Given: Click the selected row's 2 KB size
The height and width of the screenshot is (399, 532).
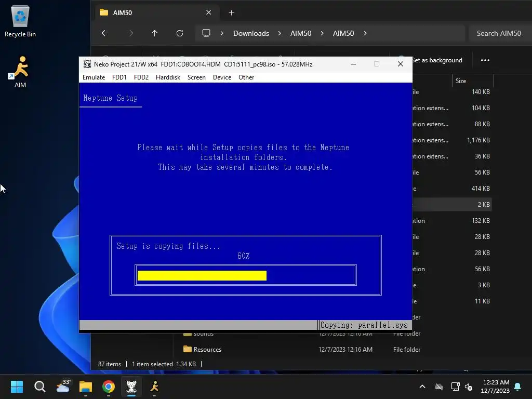Looking at the screenshot, I should tap(484, 205).
